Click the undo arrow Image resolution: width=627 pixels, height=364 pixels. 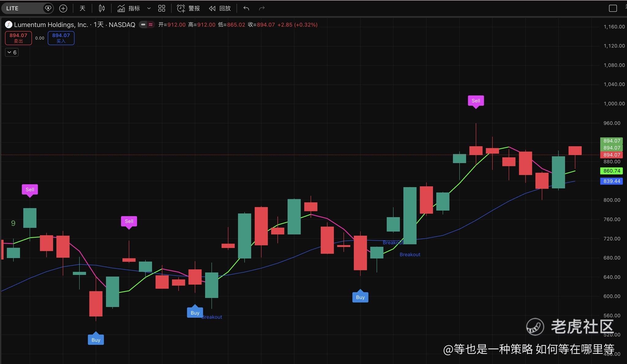click(x=246, y=9)
